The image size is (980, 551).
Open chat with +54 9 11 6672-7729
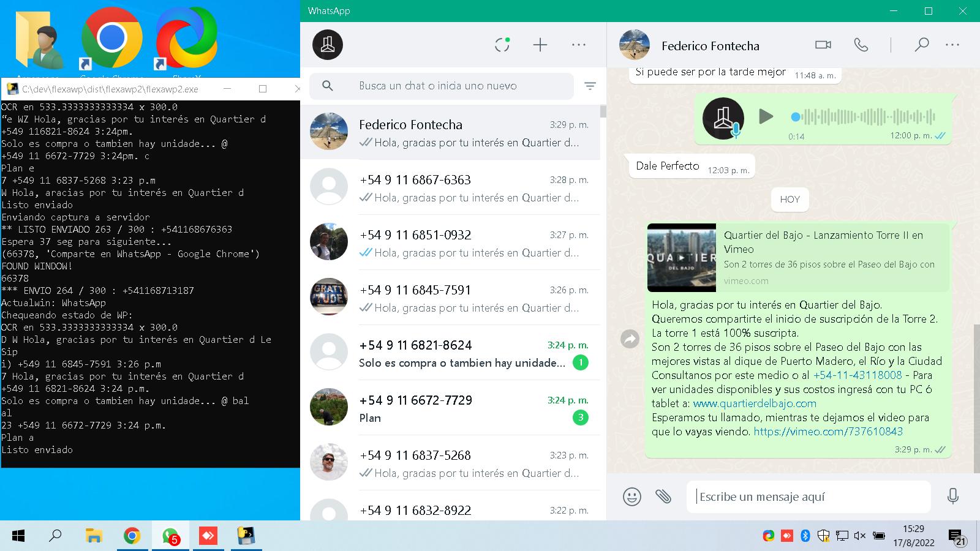(x=450, y=408)
